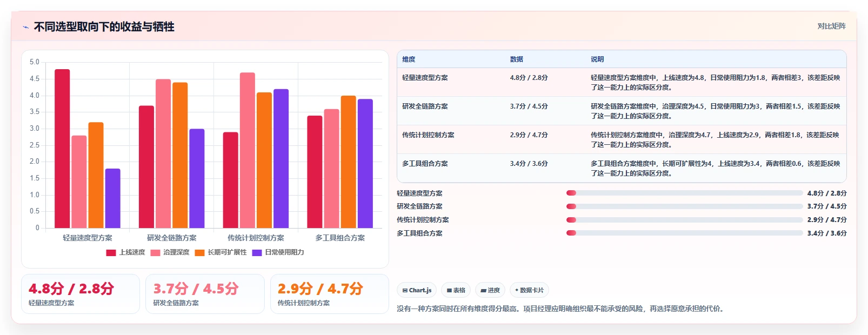Click the 轻量速度型方案 label in the progress list
Screen dimensions: 868x335
(x=419, y=193)
